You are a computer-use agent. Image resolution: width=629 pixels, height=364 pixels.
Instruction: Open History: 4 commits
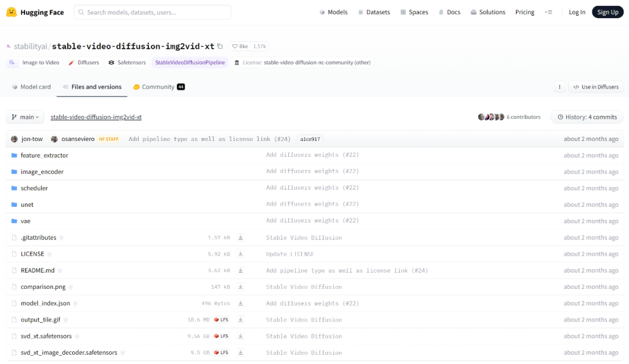[x=587, y=117]
